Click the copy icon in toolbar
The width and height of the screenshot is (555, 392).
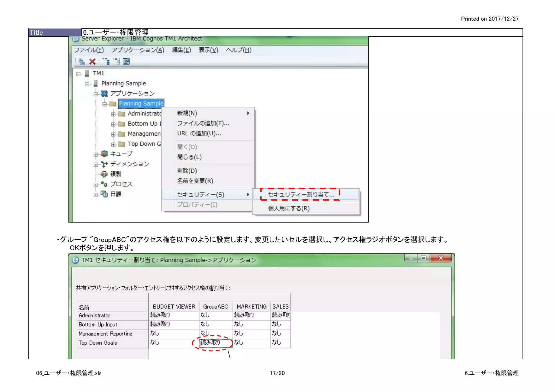click(x=82, y=62)
